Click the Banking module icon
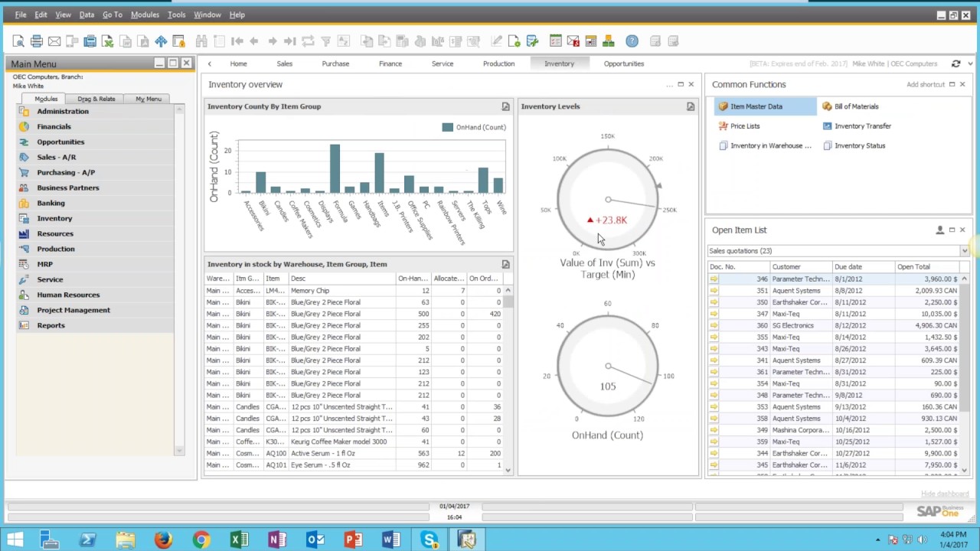Screen dimensions: 980x551 [x=24, y=203]
